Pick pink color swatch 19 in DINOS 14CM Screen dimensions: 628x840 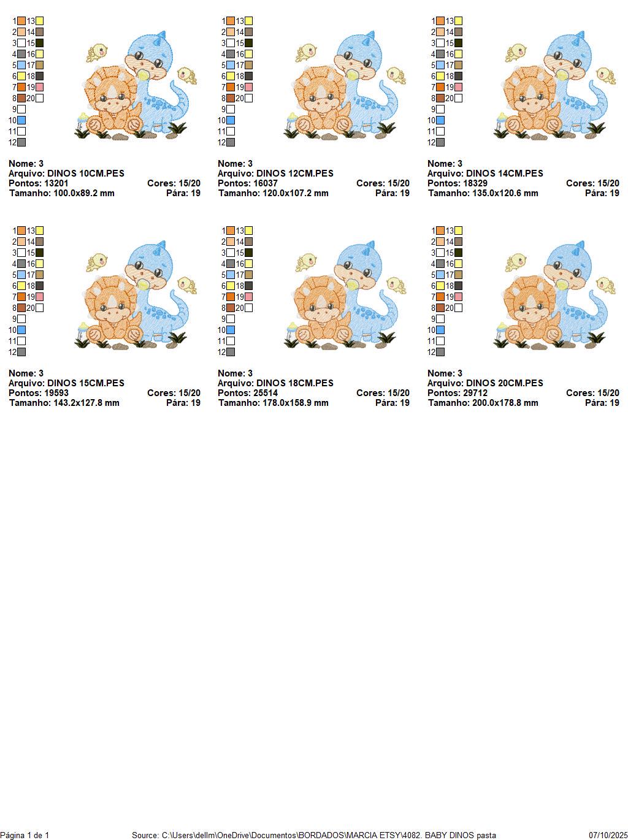[458, 87]
